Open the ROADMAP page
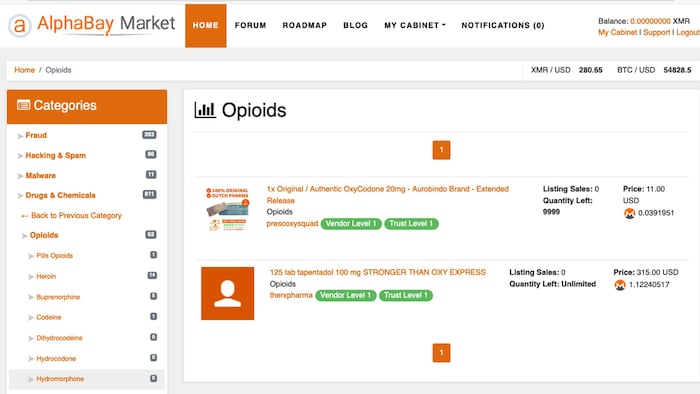 [304, 25]
